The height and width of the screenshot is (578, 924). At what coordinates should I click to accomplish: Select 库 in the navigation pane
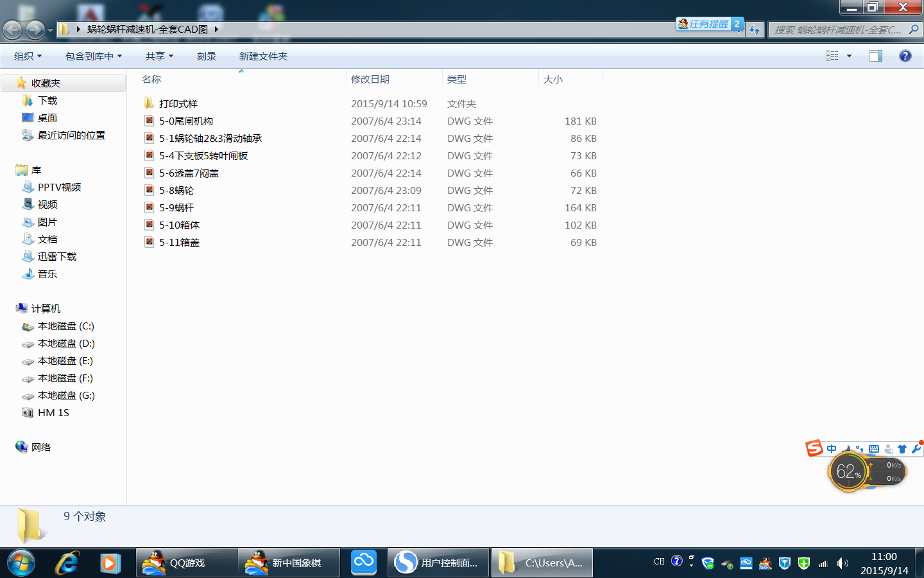click(36, 170)
